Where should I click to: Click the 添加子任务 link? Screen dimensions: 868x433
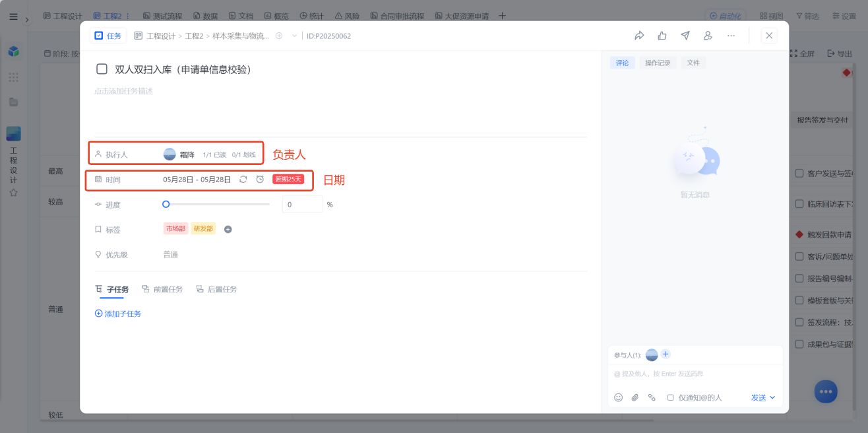point(118,314)
